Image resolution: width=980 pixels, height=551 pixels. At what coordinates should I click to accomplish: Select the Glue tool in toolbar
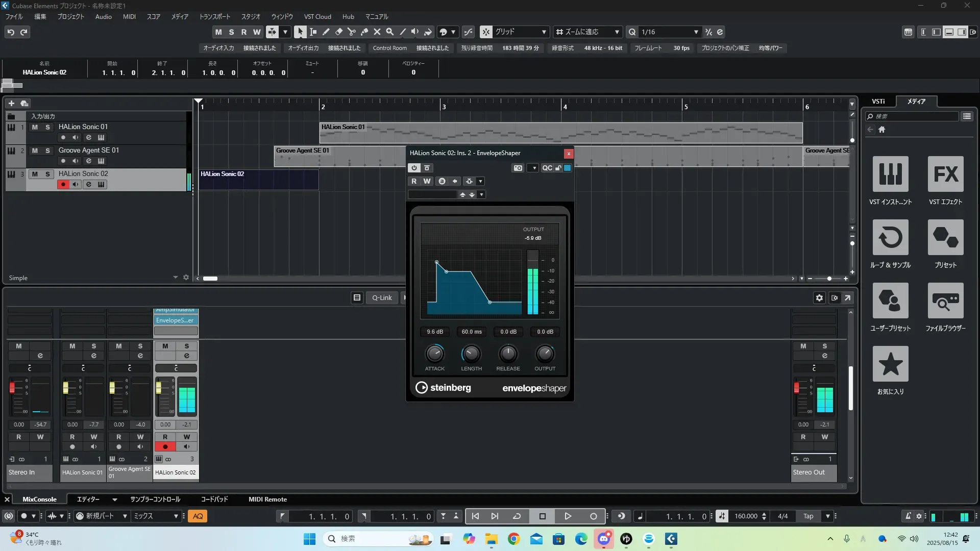point(364,32)
